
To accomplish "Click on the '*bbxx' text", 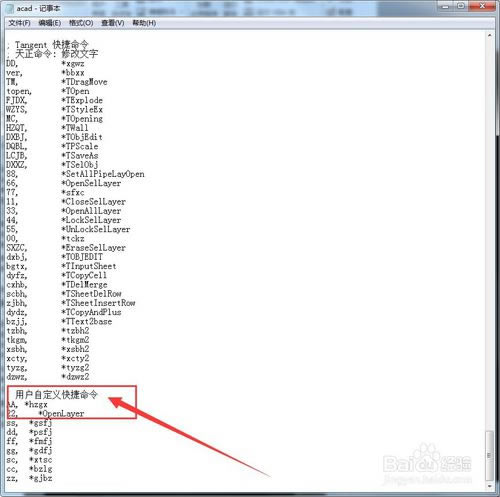I will pos(73,73).
